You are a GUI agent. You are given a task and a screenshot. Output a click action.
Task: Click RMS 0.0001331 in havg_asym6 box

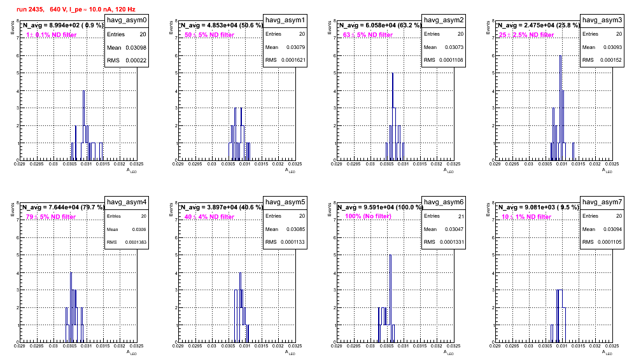444,242
